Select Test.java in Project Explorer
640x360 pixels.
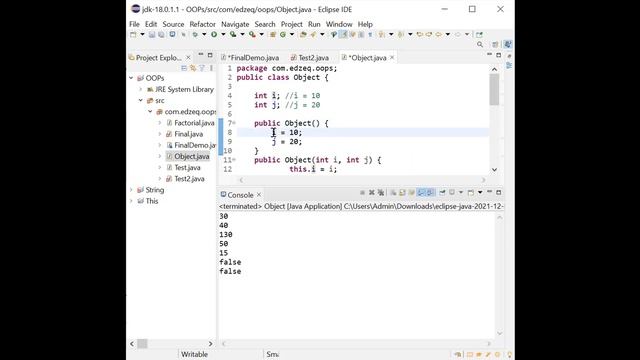point(187,168)
